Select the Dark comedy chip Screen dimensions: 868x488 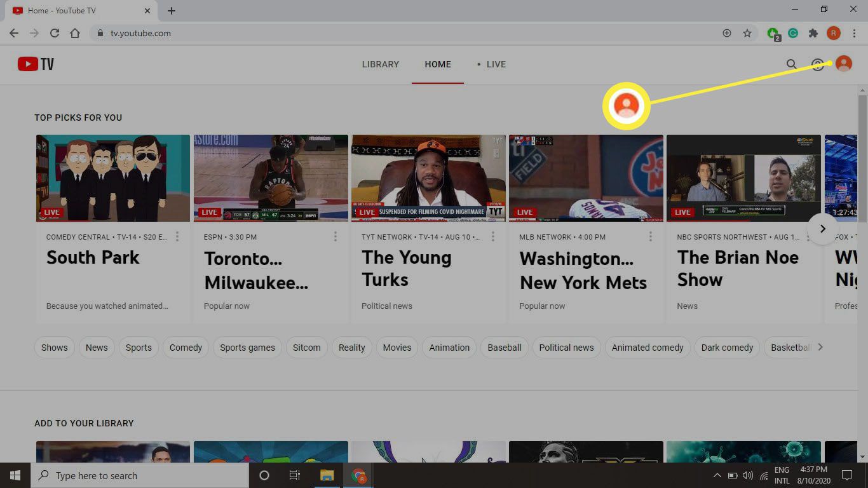click(727, 348)
